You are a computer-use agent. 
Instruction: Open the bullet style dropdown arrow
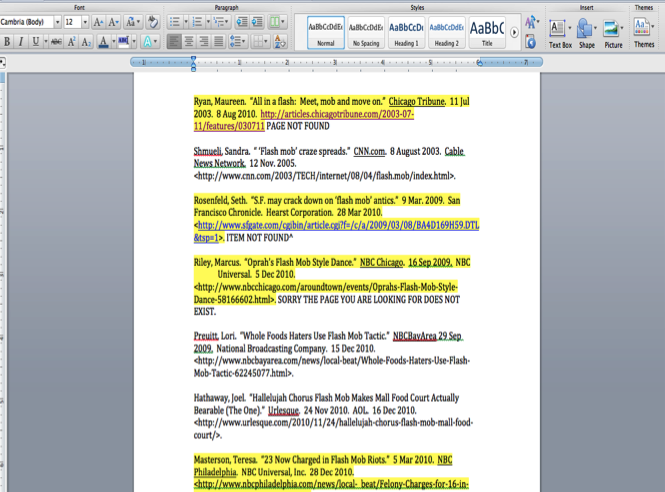tap(185, 22)
